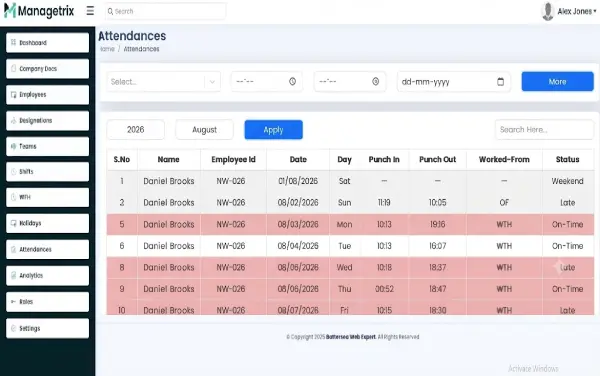Viewport: 600px width, 376px height.
Task: Toggle the hamburger menu icon
Action: [90, 11]
